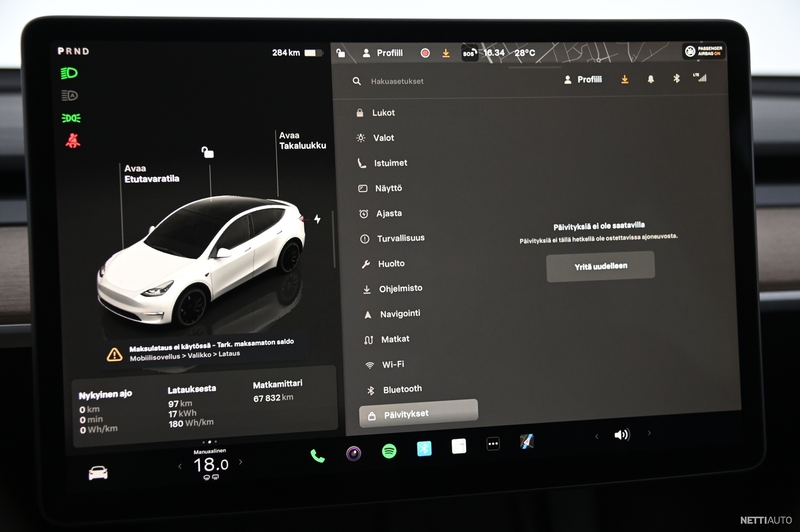Launch the Spotify app
Image resolution: width=800 pixels, height=532 pixels.
click(389, 451)
